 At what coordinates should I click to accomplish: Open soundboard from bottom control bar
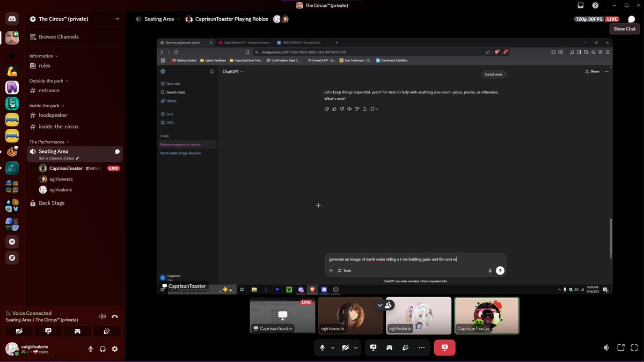[405, 348]
